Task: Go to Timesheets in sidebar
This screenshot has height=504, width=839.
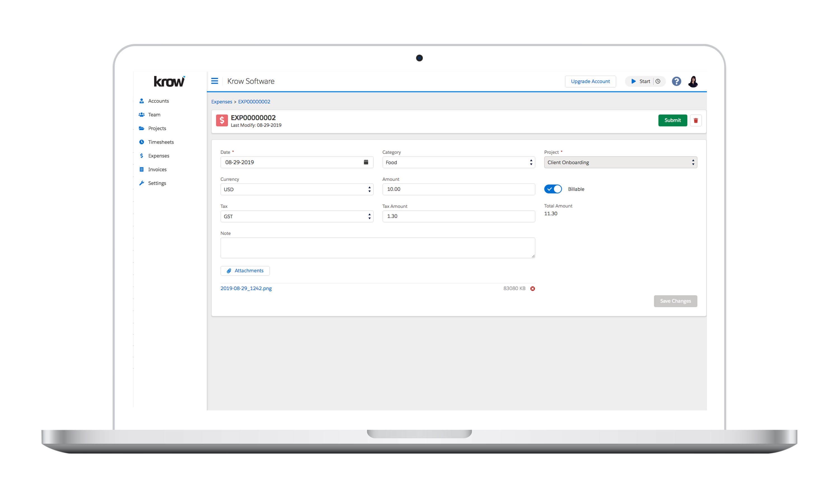Action: tap(160, 142)
